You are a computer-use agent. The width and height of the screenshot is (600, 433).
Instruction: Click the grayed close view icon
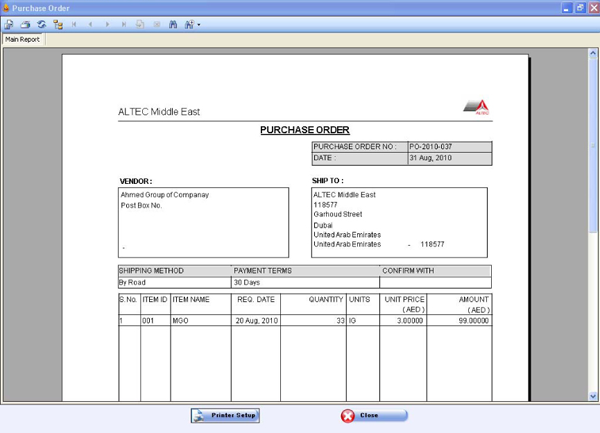click(x=157, y=24)
